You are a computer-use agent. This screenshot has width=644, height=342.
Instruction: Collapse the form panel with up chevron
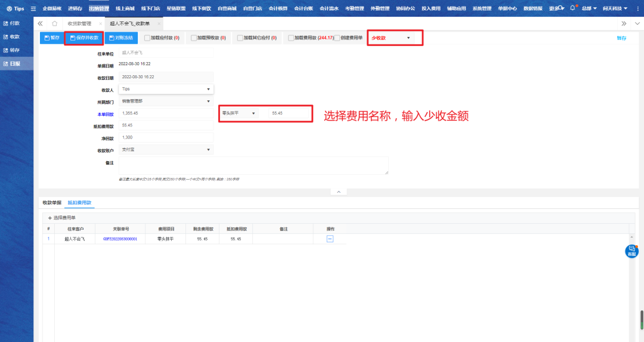pos(338,192)
